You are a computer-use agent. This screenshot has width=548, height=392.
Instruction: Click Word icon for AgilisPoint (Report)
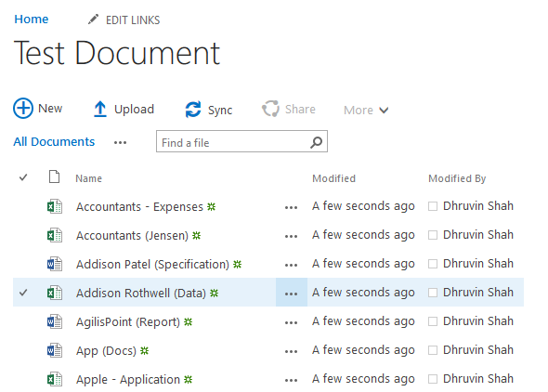point(55,321)
